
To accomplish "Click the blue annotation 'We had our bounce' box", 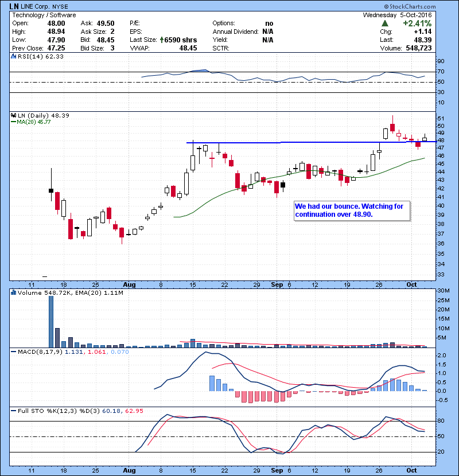I will point(352,210).
